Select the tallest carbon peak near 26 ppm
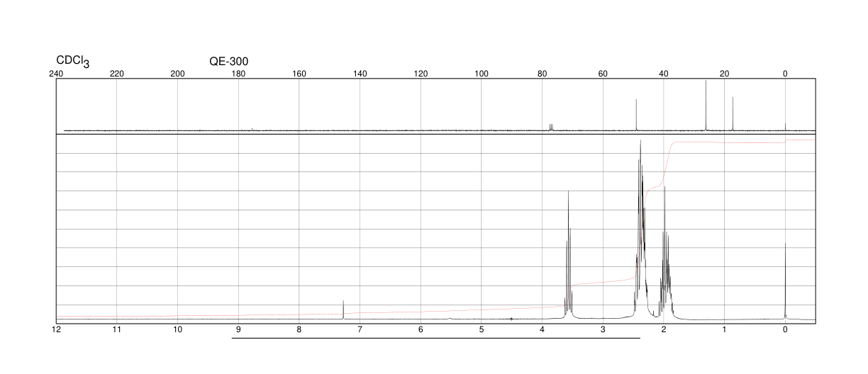Viewport: 868px width, 374px height. click(706, 106)
